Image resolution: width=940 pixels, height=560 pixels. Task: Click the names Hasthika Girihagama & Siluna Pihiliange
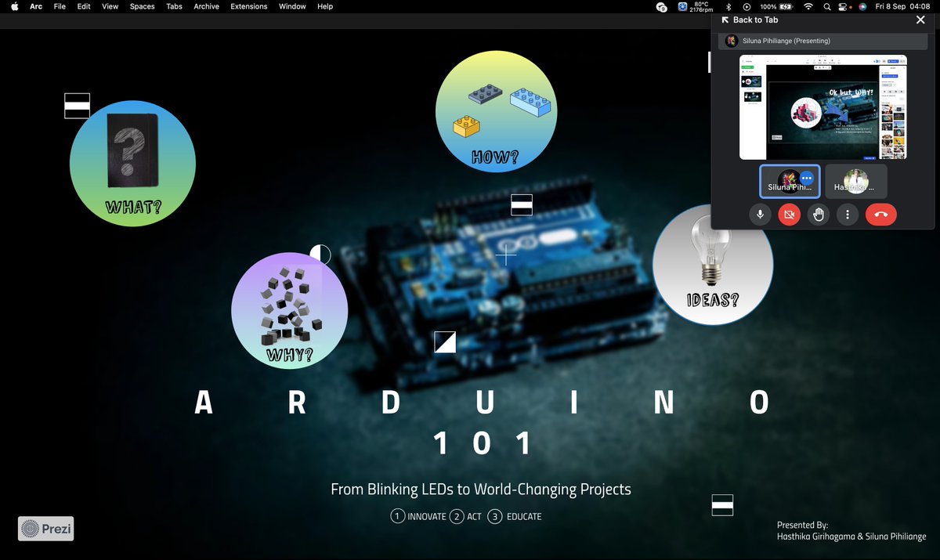coord(851,537)
